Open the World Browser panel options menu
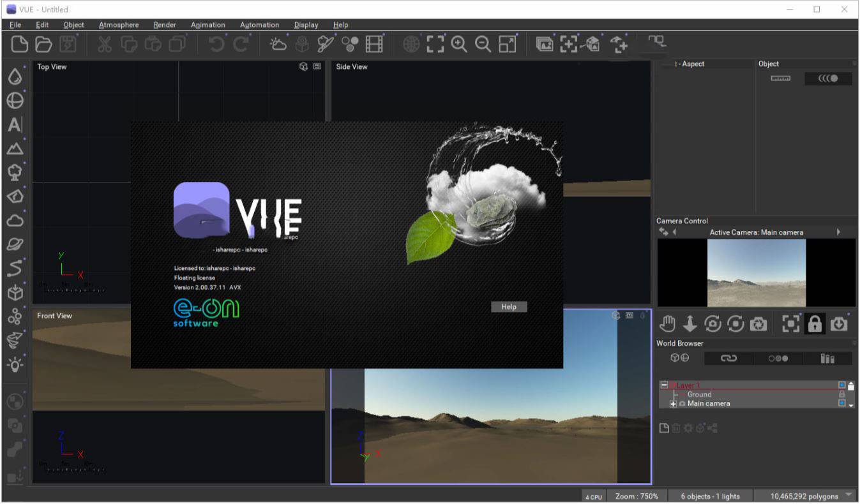860x504 pixels. pyautogui.click(x=855, y=343)
